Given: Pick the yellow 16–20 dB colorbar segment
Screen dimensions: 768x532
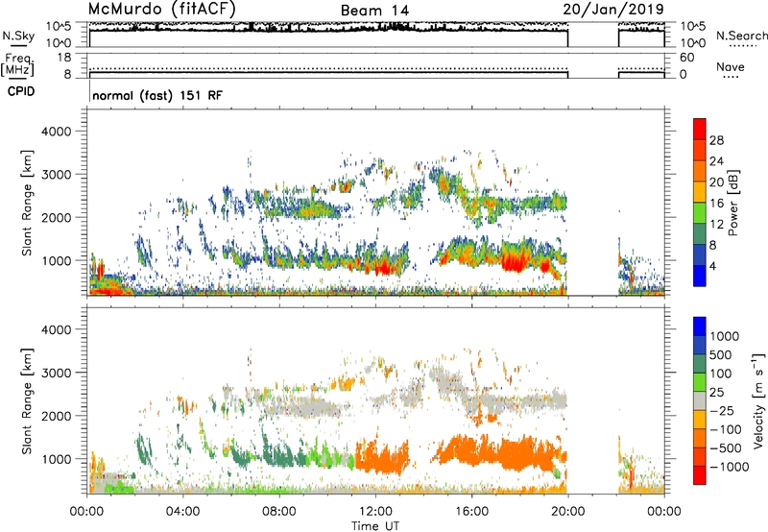Looking at the screenshot, I should point(700,192).
